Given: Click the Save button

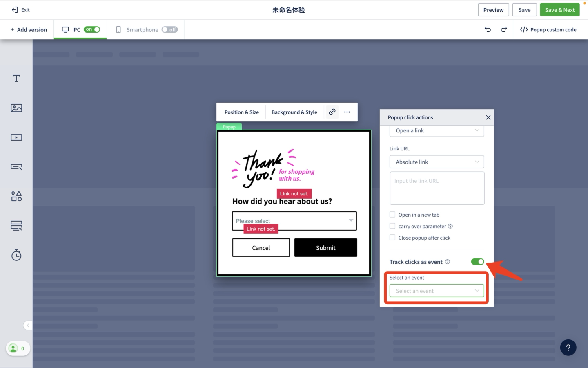Looking at the screenshot, I should click(525, 10).
